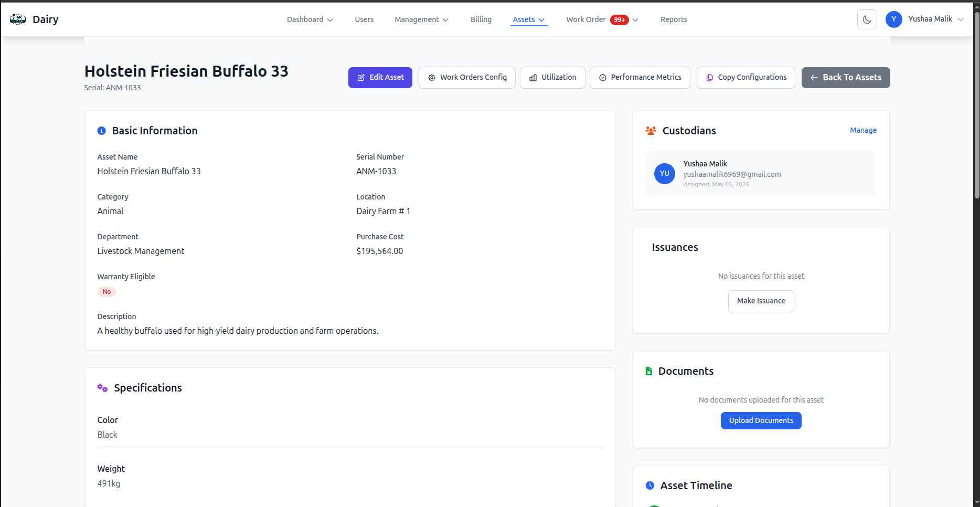Click the Make Issuance button
The image size is (980, 507).
tap(761, 301)
